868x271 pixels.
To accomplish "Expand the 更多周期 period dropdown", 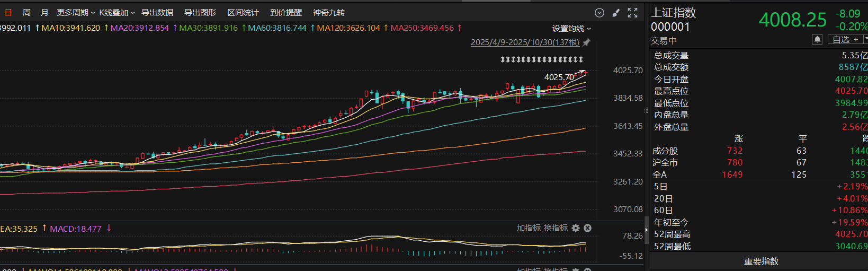I will click(x=76, y=12).
